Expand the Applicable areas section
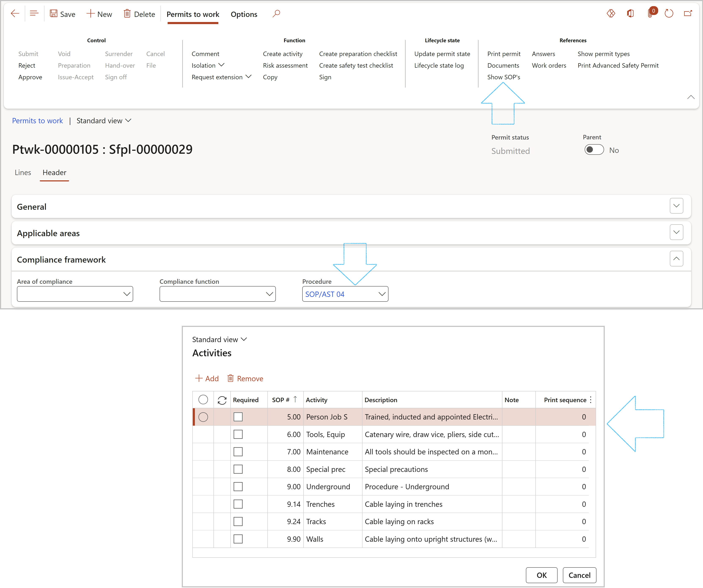This screenshot has height=588, width=703. point(676,232)
